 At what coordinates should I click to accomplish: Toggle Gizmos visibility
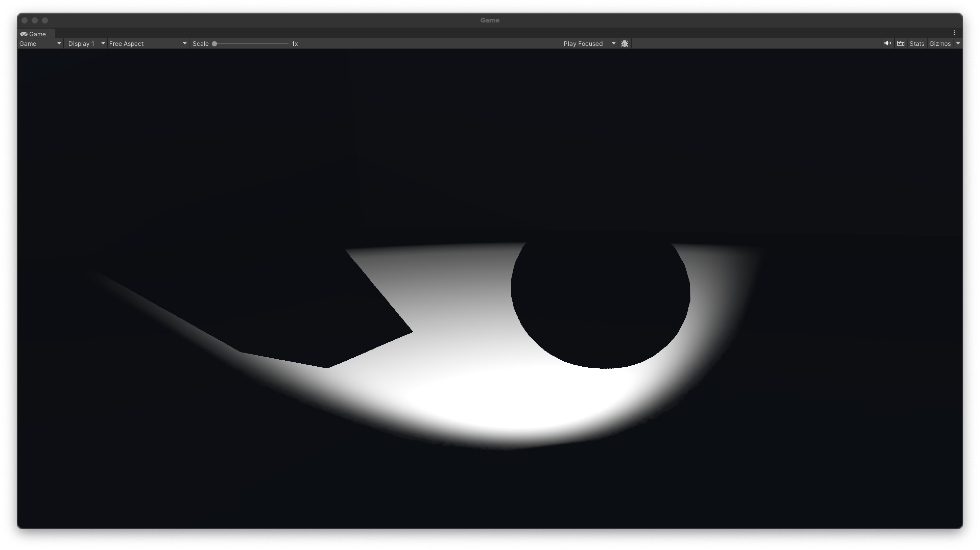(940, 44)
